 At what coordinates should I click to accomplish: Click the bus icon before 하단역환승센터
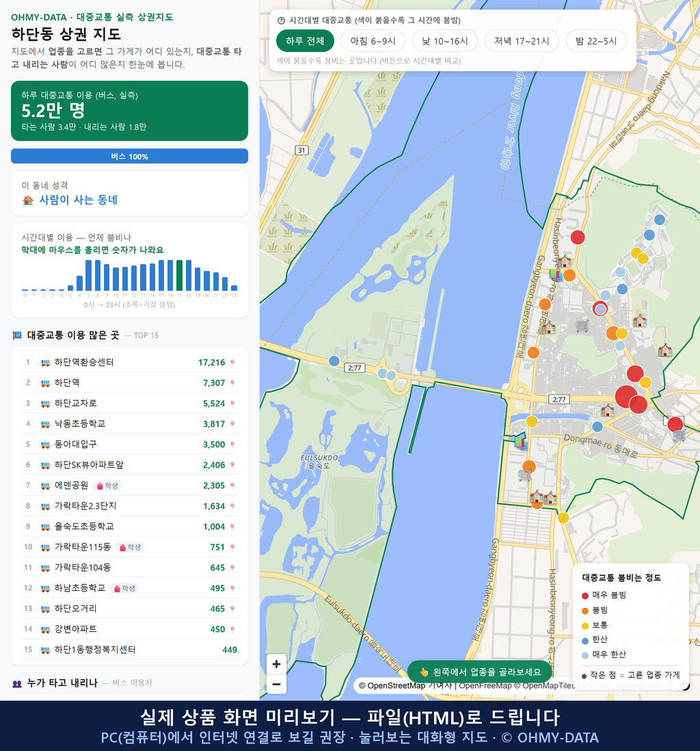pyautogui.click(x=45, y=363)
